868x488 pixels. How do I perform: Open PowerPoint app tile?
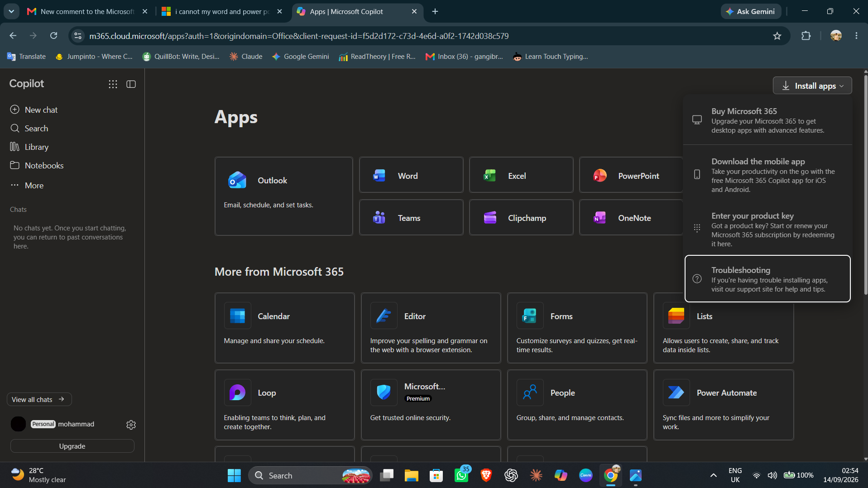[631, 175]
